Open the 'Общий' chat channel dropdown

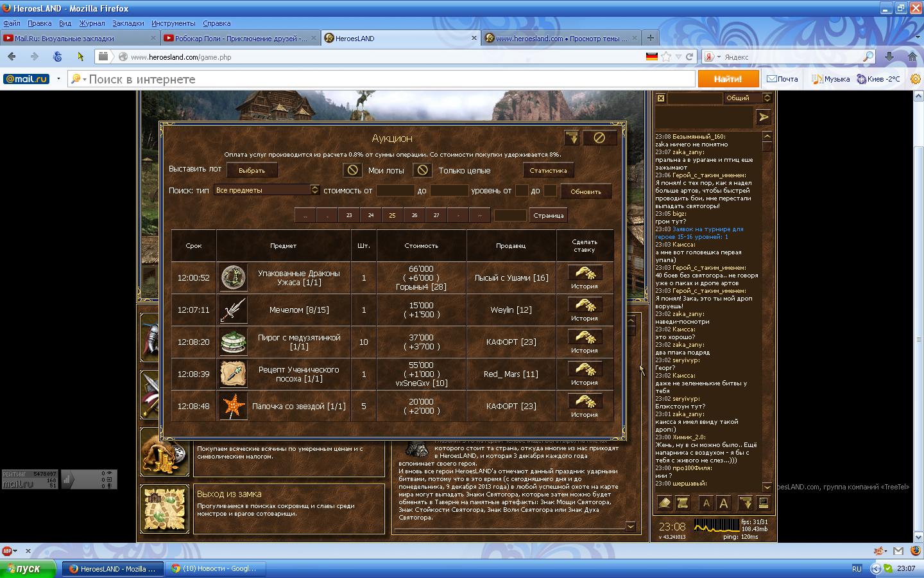(767, 98)
